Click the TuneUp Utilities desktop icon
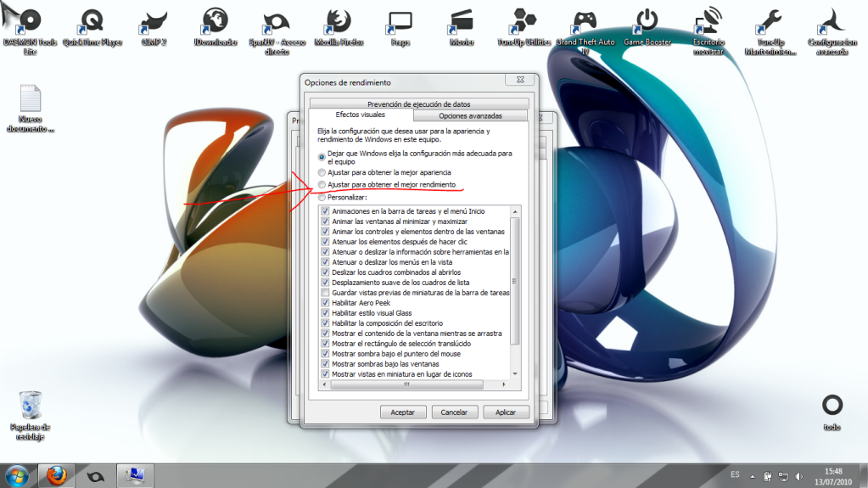 pos(523,21)
